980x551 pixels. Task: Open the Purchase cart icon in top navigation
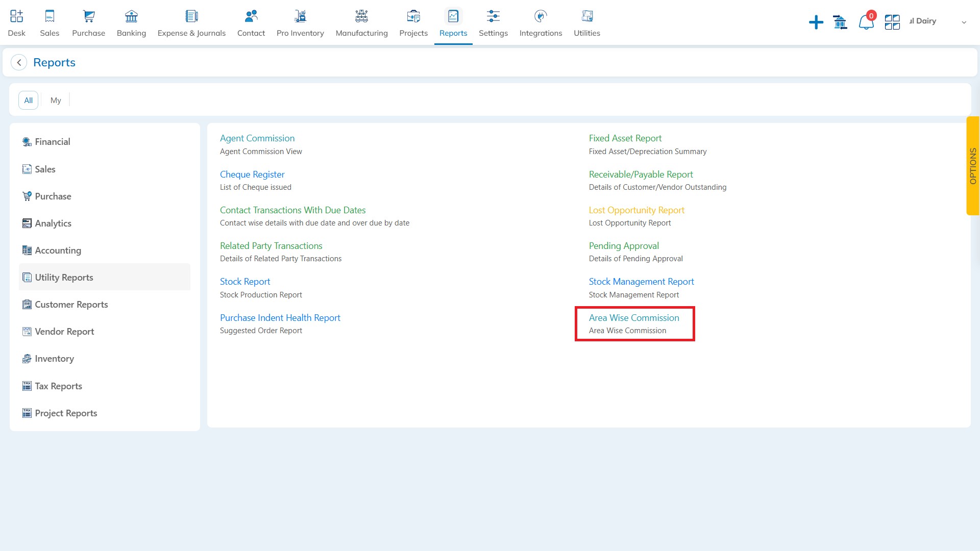89,16
